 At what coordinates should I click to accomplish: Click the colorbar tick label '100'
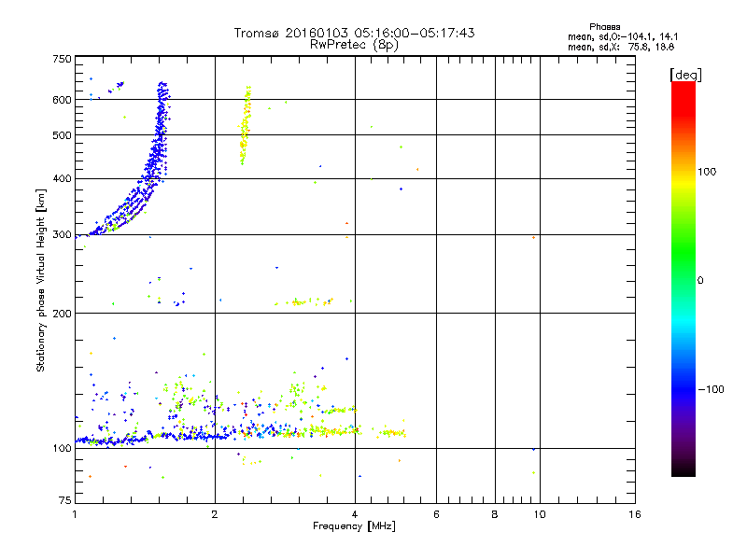pyautogui.click(x=707, y=172)
